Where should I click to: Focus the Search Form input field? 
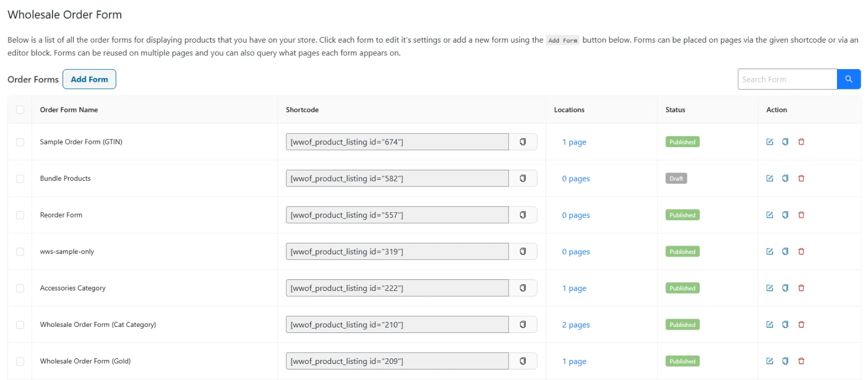[787, 79]
